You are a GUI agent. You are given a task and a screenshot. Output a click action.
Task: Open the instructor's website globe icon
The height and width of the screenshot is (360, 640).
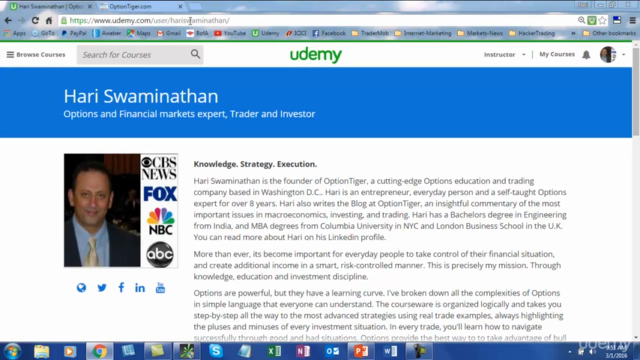pos(81,288)
